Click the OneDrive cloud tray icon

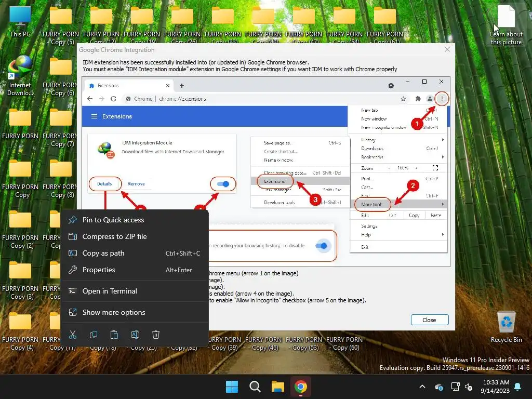(438, 387)
